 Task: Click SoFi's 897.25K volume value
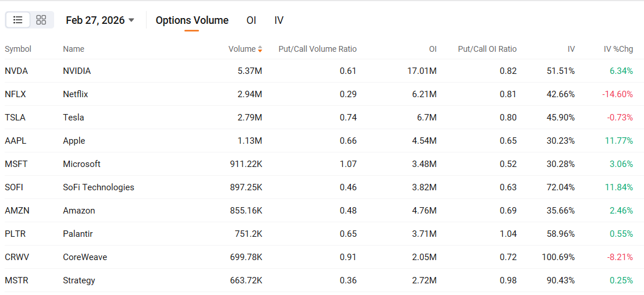coord(246,187)
